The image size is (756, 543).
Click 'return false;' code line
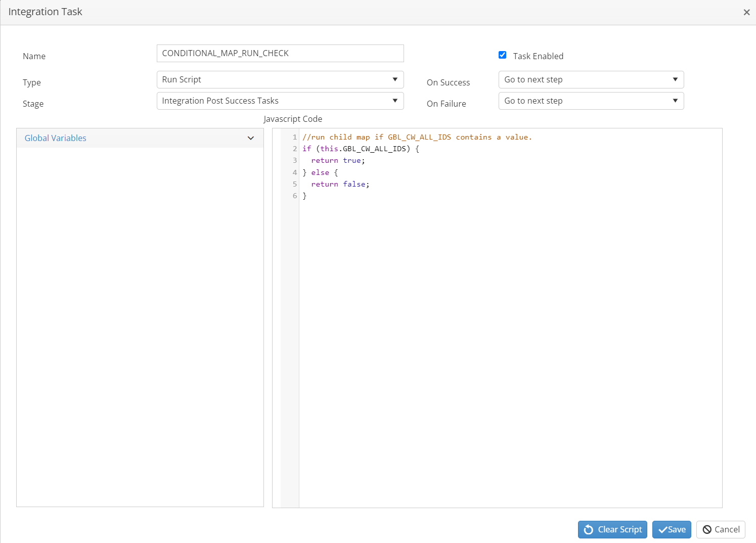tap(340, 184)
